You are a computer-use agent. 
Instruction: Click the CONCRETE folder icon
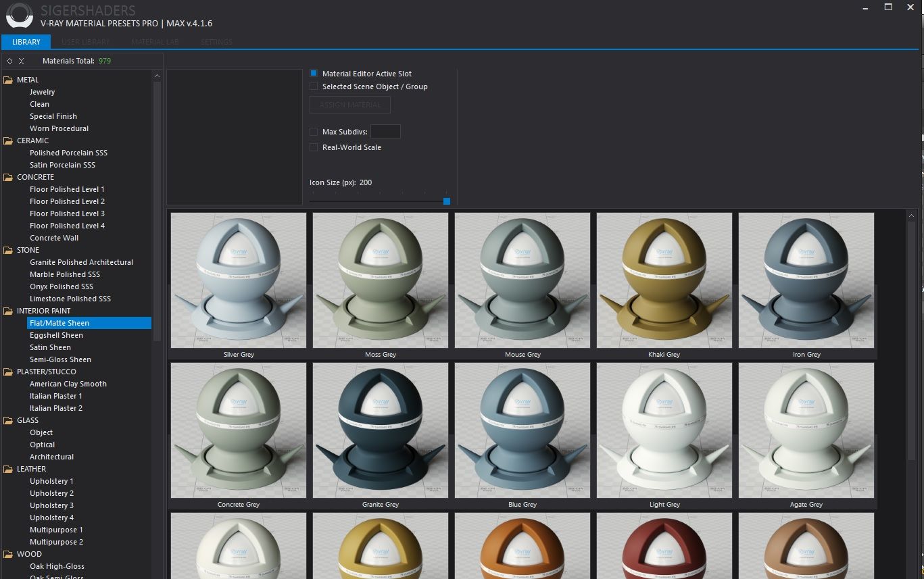pyautogui.click(x=8, y=177)
